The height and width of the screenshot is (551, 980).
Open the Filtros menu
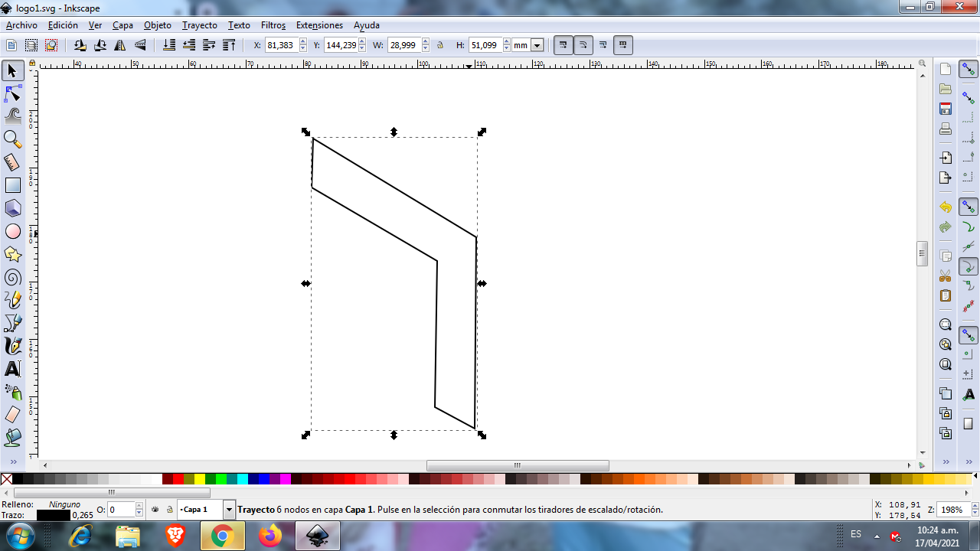[x=273, y=25]
